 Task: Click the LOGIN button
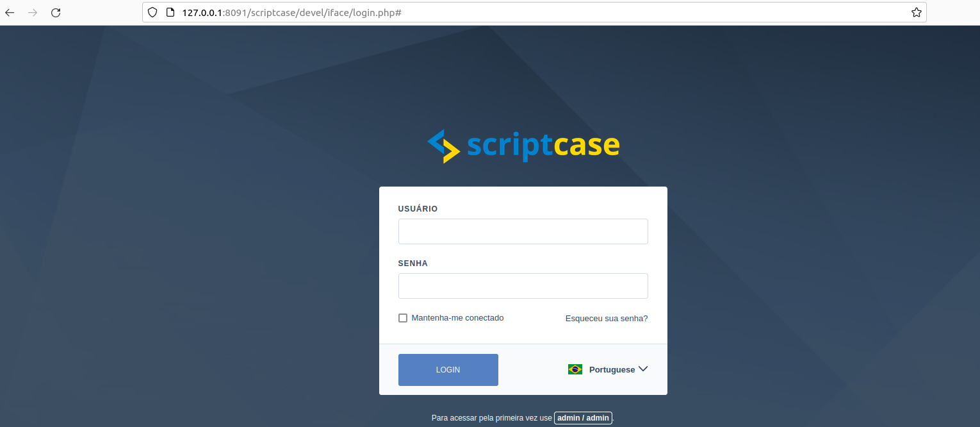448,370
